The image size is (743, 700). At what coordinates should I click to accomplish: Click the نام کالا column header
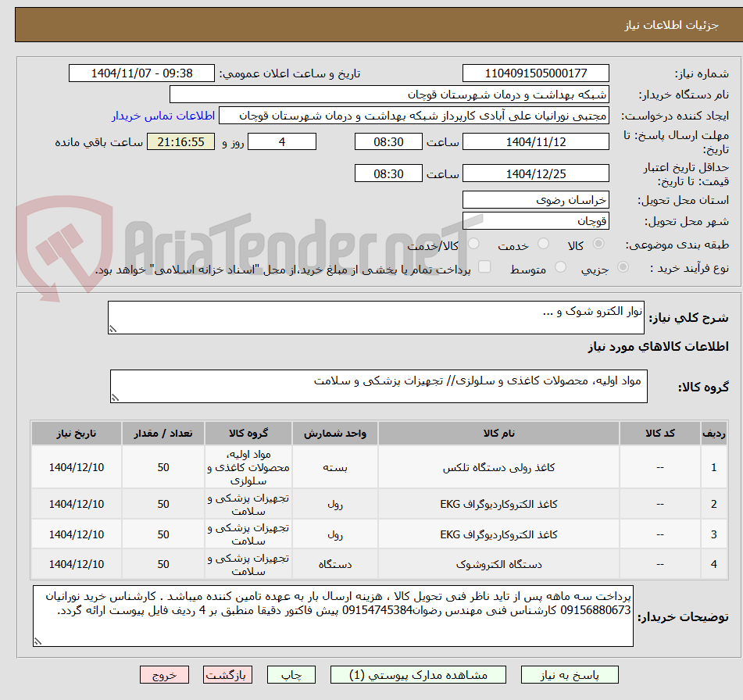[x=498, y=433]
